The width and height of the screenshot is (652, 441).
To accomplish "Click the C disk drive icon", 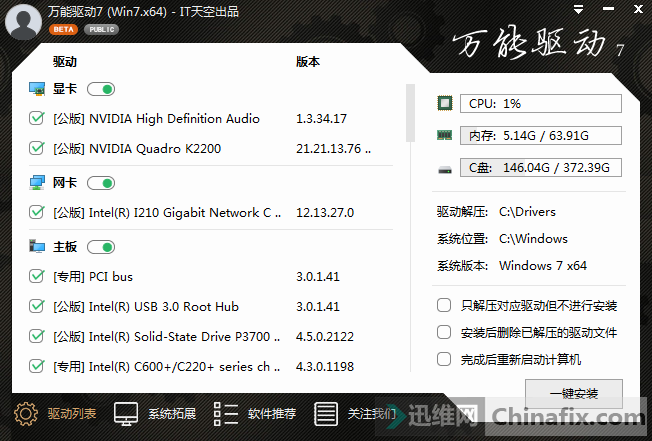I will (x=445, y=169).
